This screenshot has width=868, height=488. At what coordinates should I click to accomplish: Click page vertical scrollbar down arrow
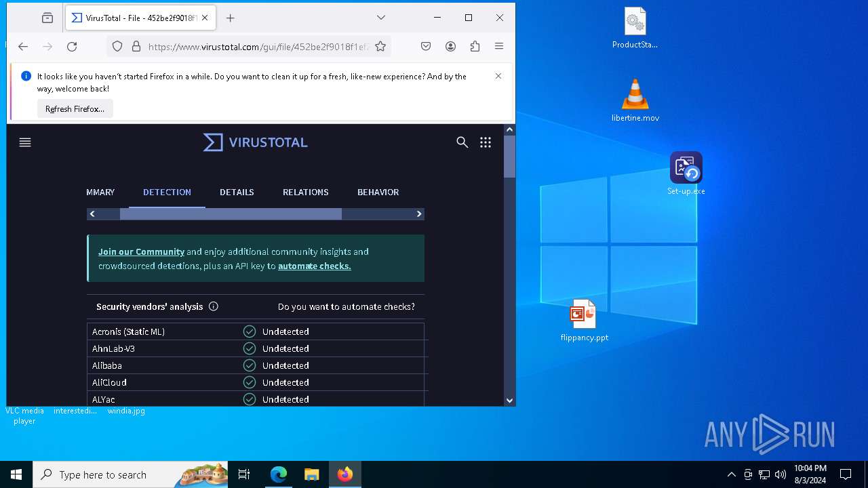click(509, 401)
